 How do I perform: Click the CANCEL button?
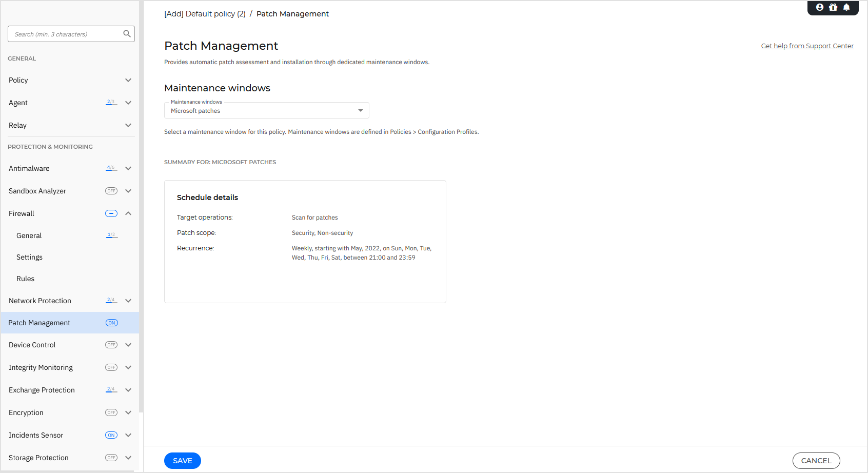tap(816, 461)
